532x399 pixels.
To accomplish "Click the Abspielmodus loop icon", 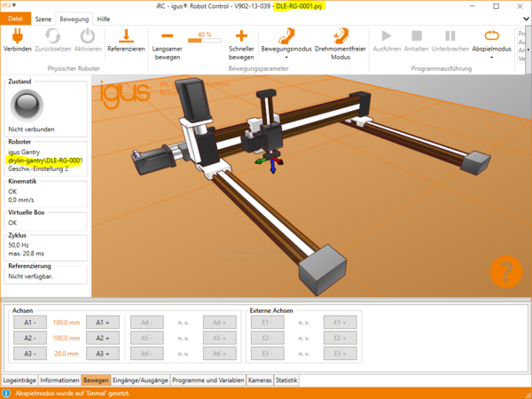I will tap(491, 35).
